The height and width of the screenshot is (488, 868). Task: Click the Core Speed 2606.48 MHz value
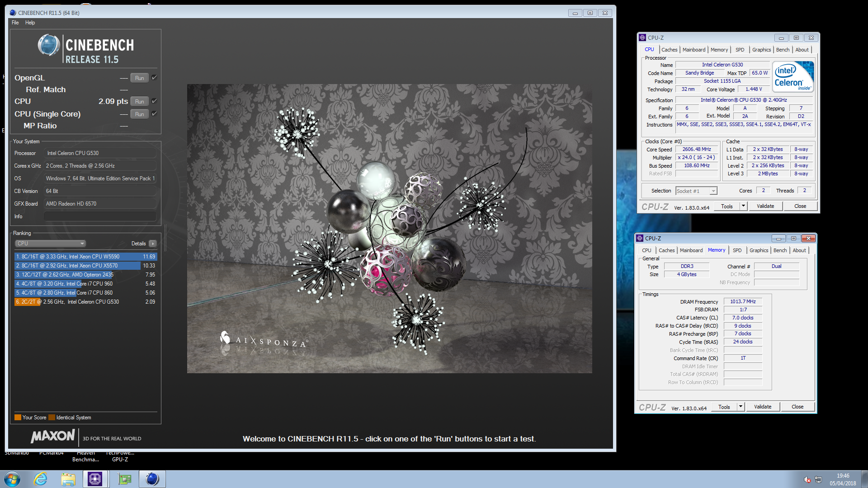(697, 149)
